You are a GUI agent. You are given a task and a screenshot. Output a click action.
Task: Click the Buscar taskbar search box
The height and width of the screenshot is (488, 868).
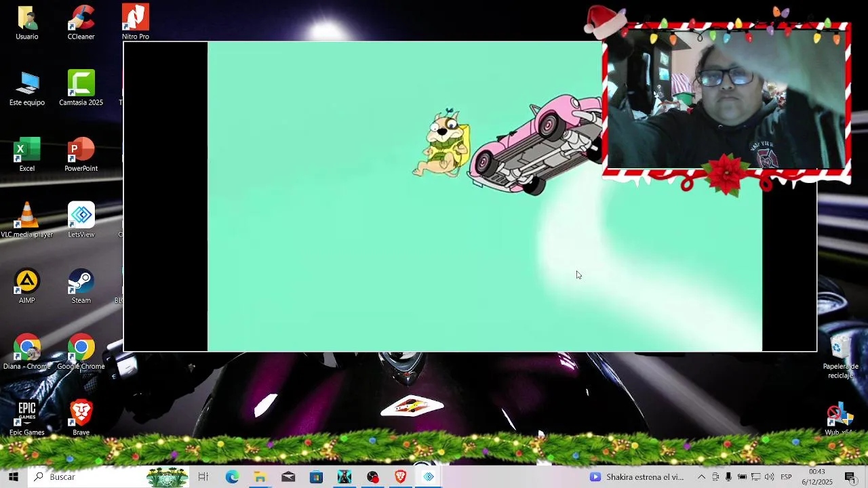tap(108, 477)
